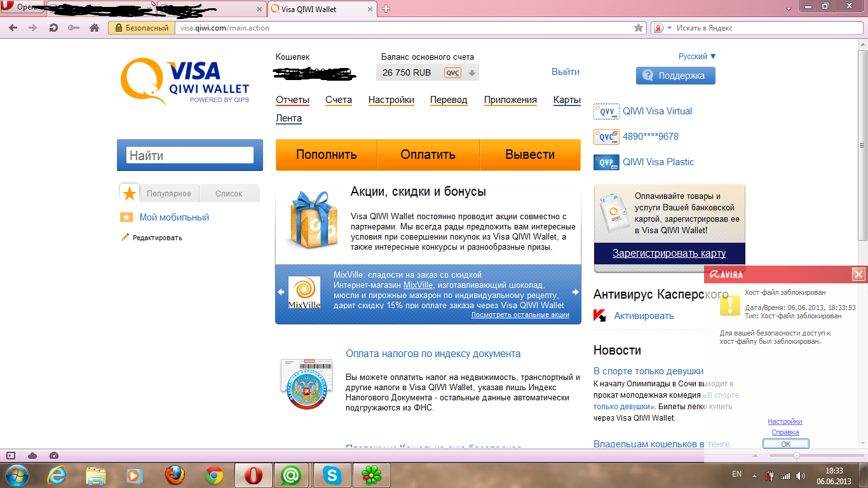Click the Активировать Kaspersky link
This screenshot has height=488, width=868.
(644, 316)
